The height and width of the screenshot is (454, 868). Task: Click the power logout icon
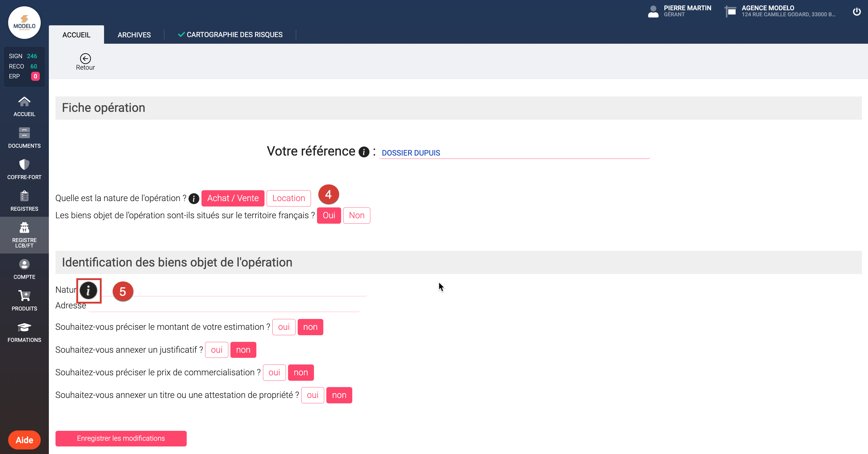[857, 12]
